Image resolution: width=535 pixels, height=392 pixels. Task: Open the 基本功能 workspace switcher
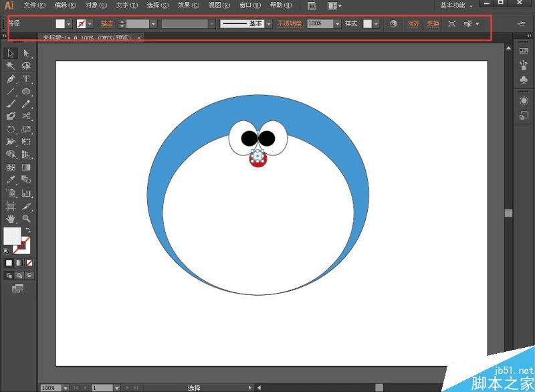coord(456,5)
